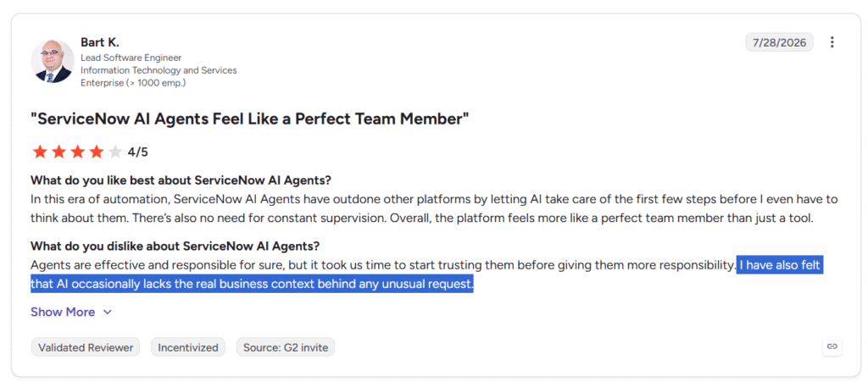Viewport: 868px width, 382px height.
Task: Copy the review link via chain icon
Action: (x=832, y=346)
